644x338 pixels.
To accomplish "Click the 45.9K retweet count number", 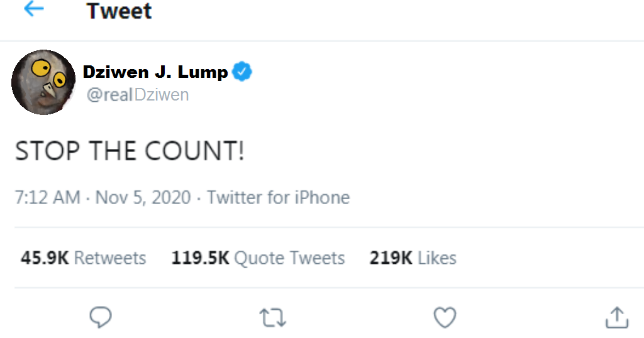I will coord(45,258).
